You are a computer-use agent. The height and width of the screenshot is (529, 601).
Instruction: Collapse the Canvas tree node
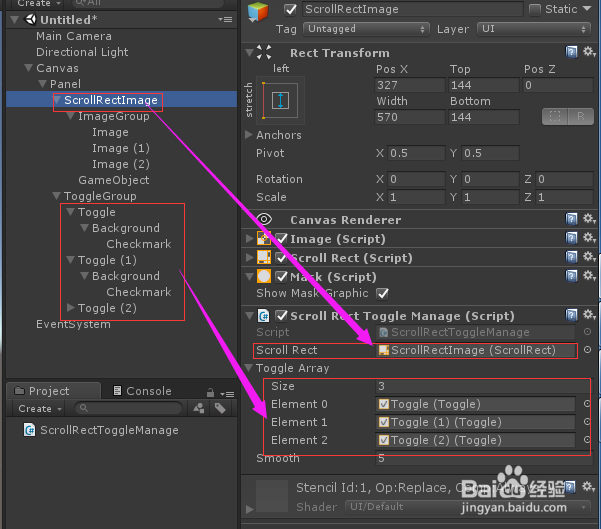pyautogui.click(x=28, y=68)
